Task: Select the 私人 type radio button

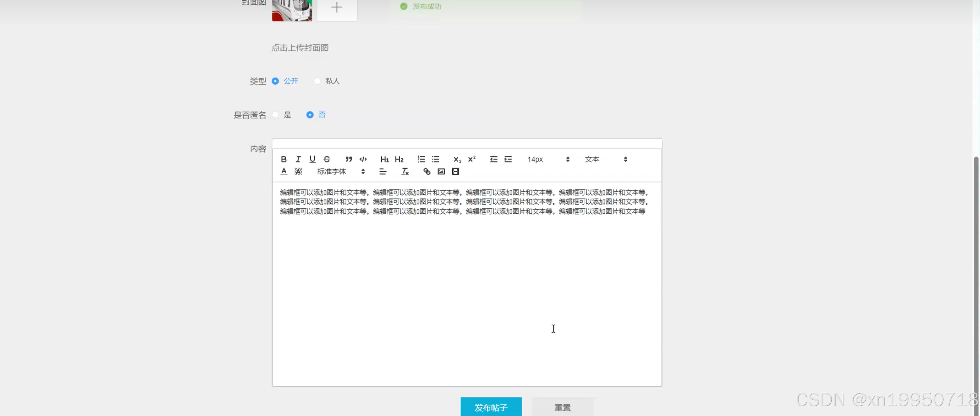Action: click(x=317, y=81)
